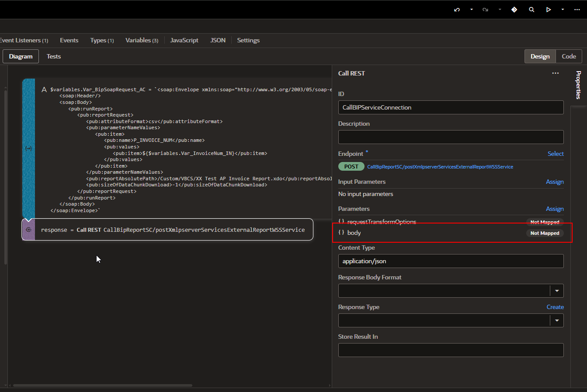587x392 pixels.
Task: Open the Variables (3) tab
Action: tap(142, 40)
